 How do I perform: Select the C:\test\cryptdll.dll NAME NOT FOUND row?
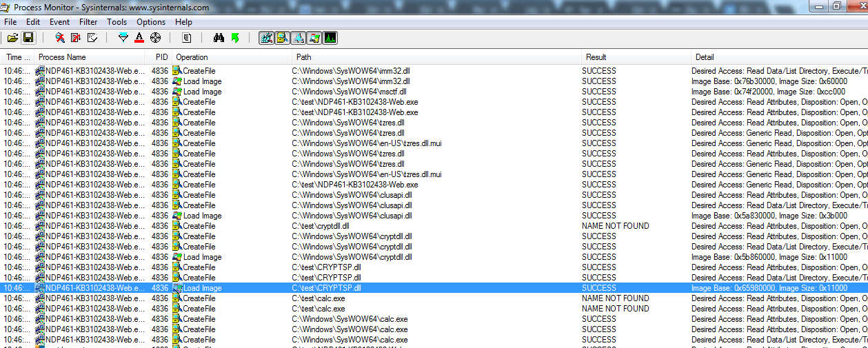click(x=434, y=226)
